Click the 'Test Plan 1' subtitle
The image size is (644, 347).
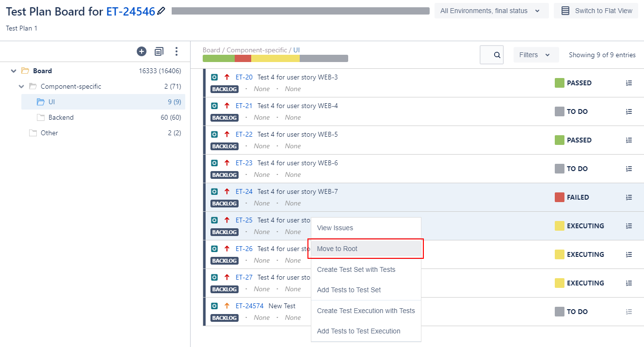(x=22, y=28)
